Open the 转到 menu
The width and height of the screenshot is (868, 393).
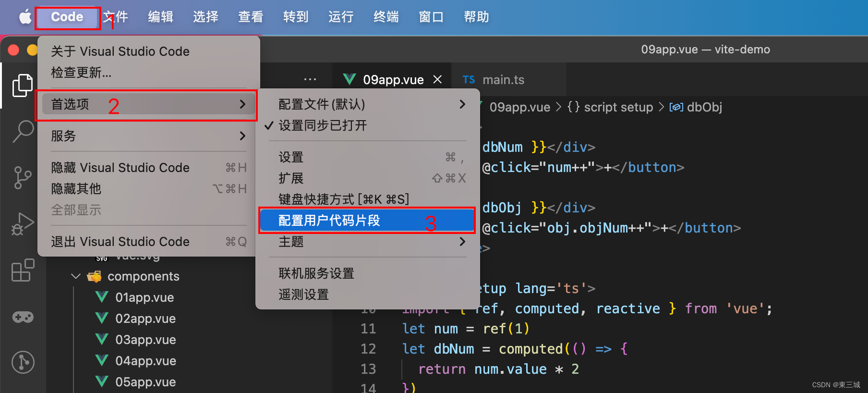click(296, 17)
